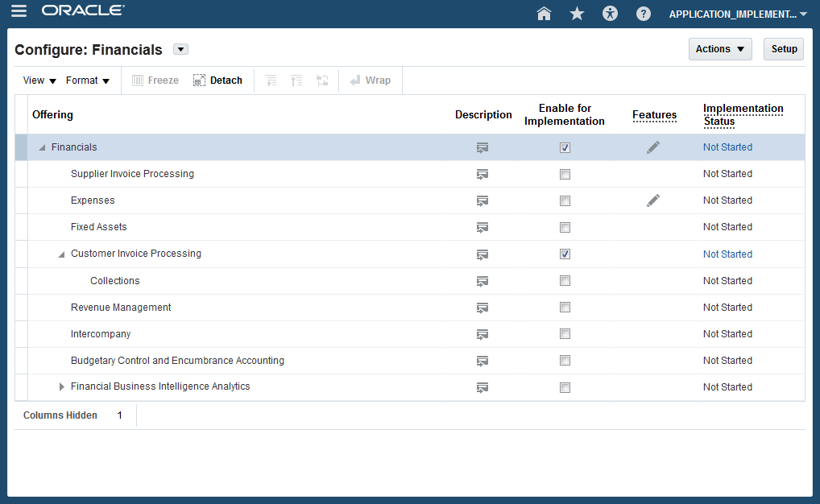The width and height of the screenshot is (820, 504).
Task: Open Accessibility settings icon
Action: (x=610, y=13)
